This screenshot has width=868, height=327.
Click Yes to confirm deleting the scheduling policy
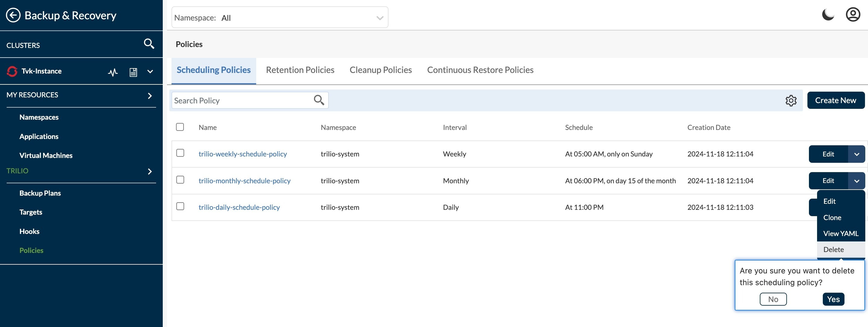pyautogui.click(x=833, y=299)
